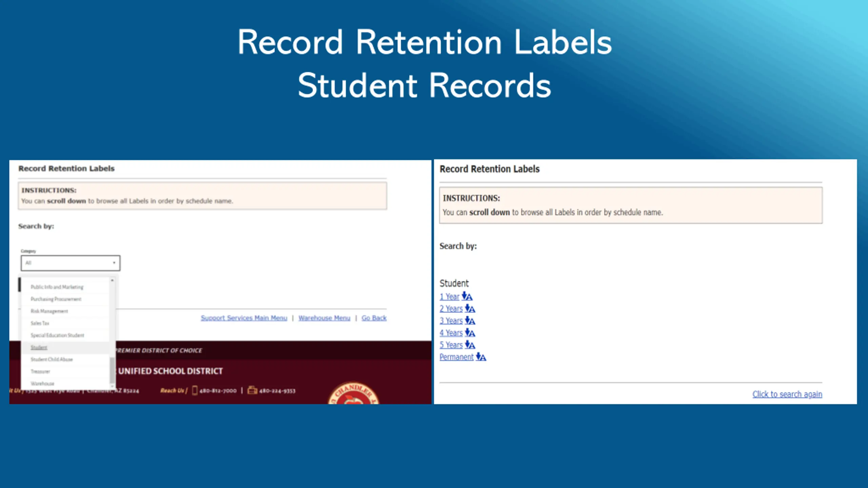Click download icon beside 4 Years
The width and height of the screenshot is (868, 488).
click(470, 333)
